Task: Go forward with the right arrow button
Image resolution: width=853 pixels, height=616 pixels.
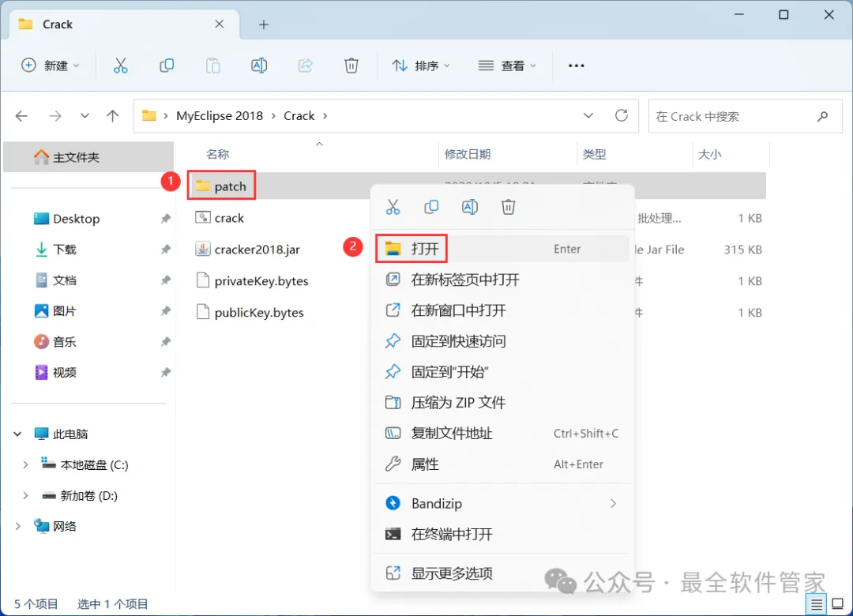Action: click(55, 116)
